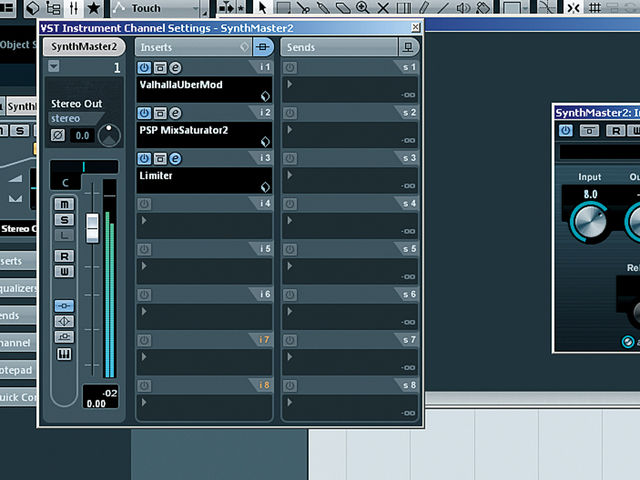The image size is (640, 480).
Task: Open the Stereo Out output routing selector
Action: click(x=77, y=104)
